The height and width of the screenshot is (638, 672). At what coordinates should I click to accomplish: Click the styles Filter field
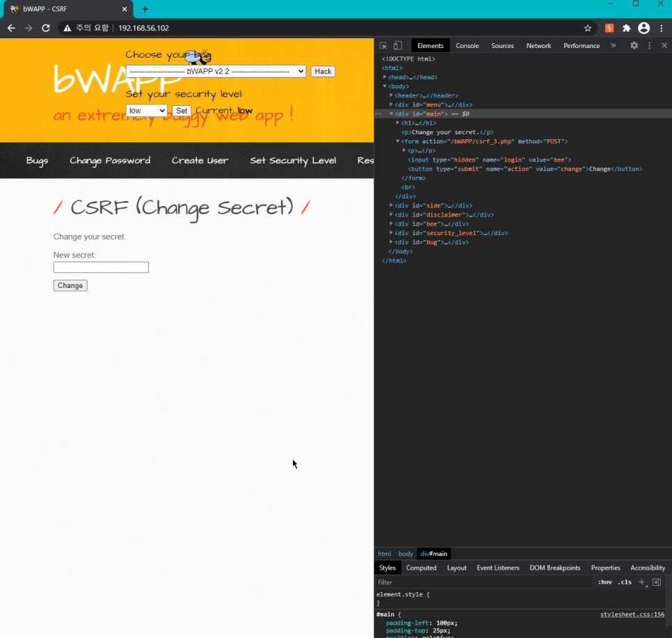pos(484,582)
